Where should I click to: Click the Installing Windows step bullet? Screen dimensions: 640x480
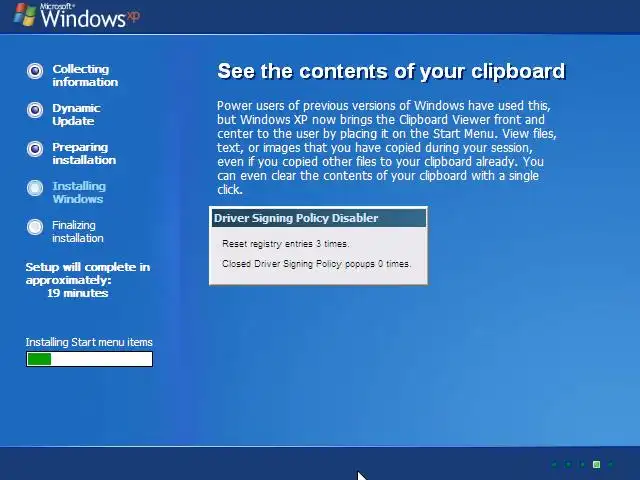35,188
